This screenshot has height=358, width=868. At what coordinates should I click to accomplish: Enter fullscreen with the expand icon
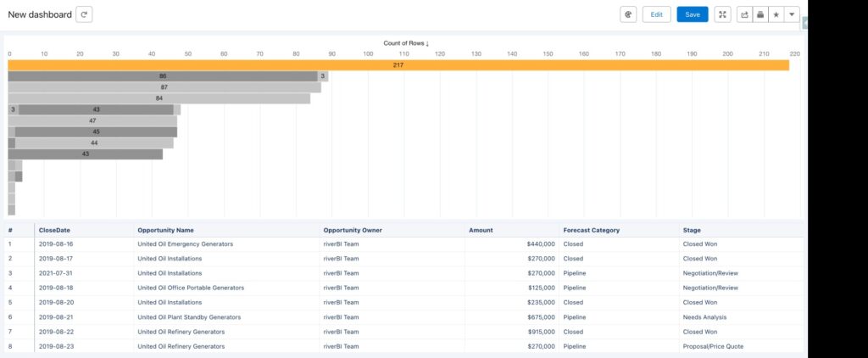point(722,14)
